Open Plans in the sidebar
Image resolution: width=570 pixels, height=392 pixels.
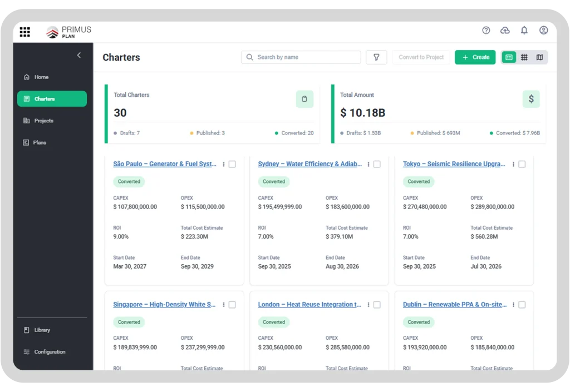[52, 142]
